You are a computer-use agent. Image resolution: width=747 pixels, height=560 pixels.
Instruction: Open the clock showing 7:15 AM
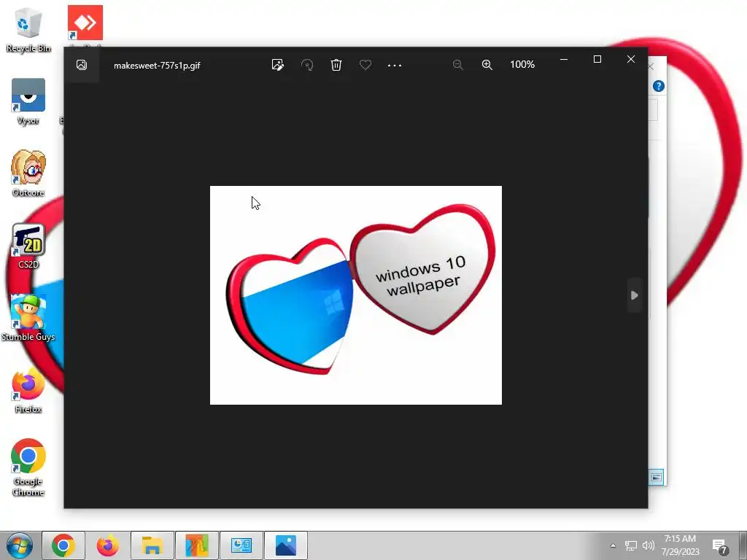click(680, 545)
